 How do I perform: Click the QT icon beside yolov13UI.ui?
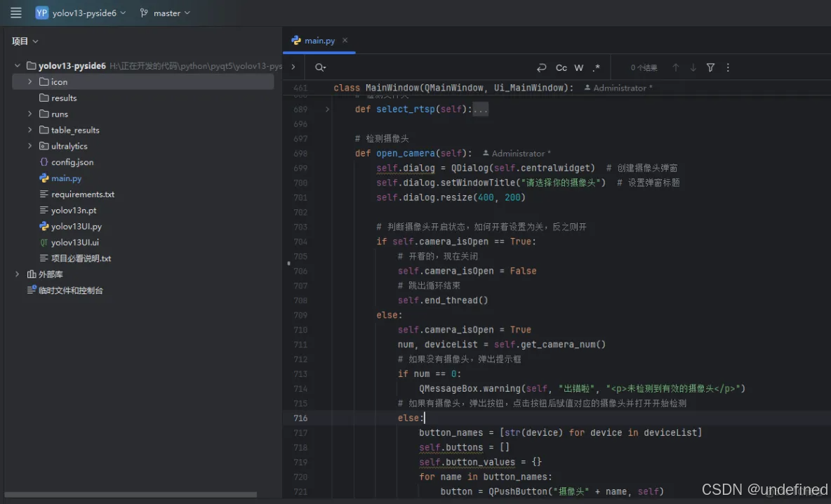point(44,242)
